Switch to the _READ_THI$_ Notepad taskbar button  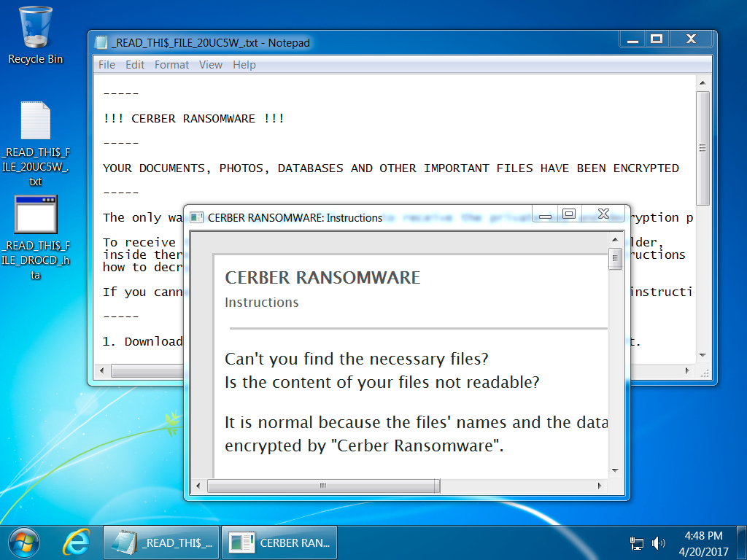point(161,542)
